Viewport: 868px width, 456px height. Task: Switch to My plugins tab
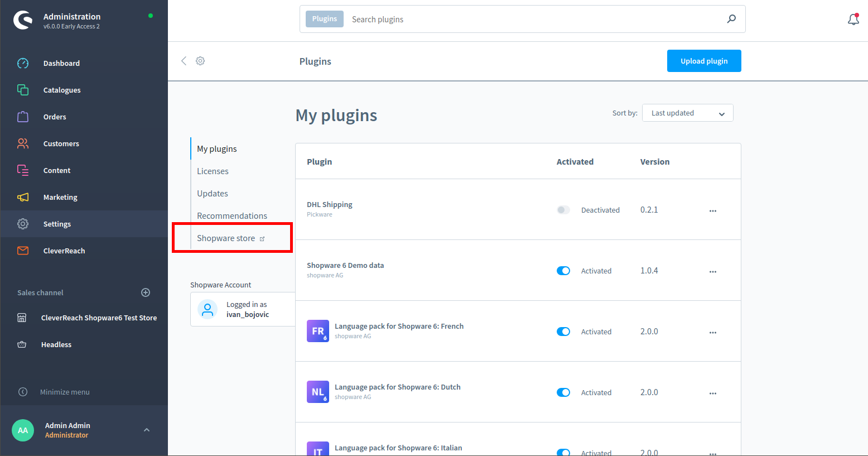[217, 149]
